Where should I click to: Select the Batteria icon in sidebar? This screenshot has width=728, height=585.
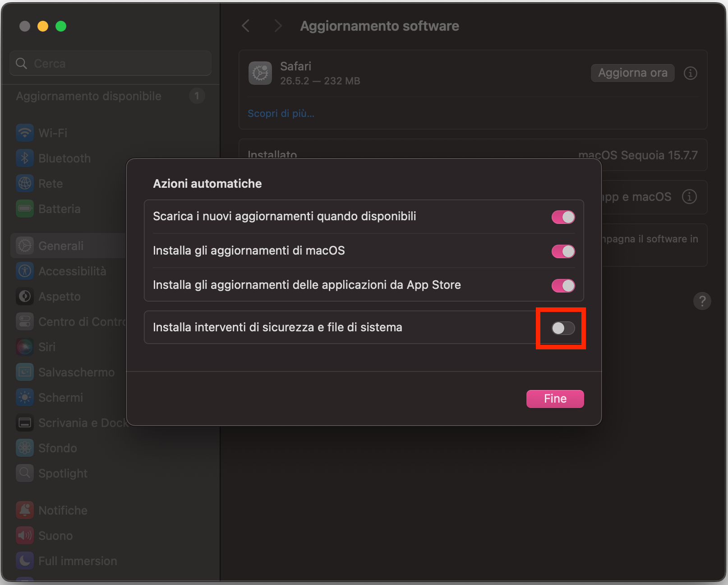point(25,209)
